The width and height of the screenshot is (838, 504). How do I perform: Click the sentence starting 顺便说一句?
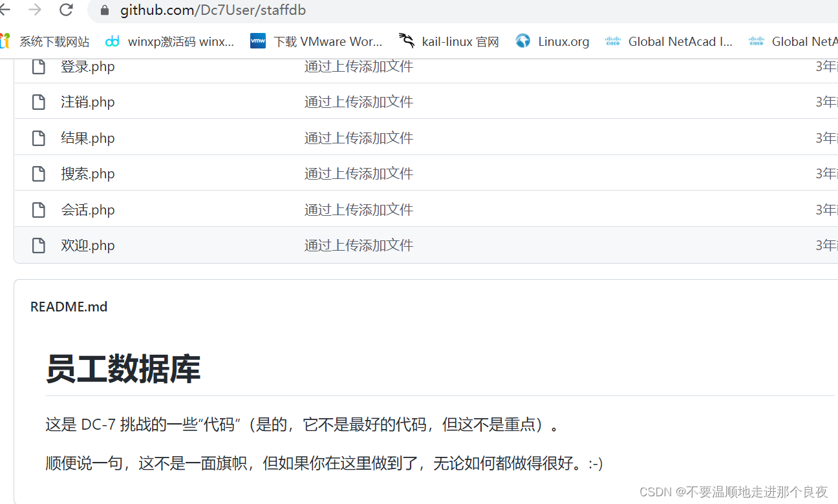click(x=324, y=463)
